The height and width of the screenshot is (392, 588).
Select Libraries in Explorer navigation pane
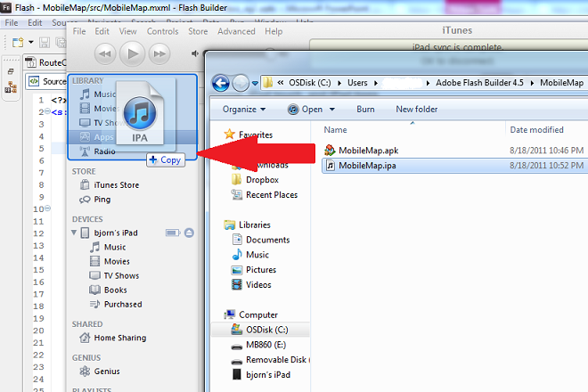pyautogui.click(x=254, y=225)
